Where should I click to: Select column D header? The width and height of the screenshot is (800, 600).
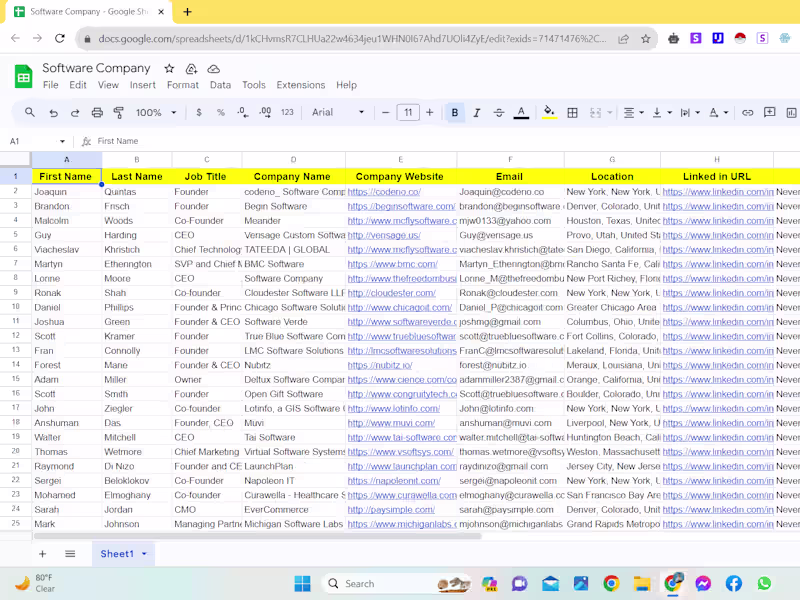pyautogui.click(x=293, y=160)
